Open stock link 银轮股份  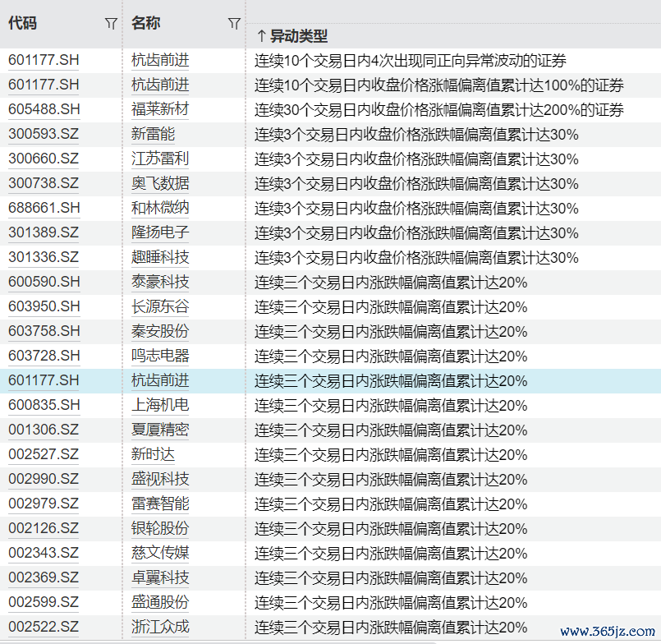pyautogui.click(x=160, y=528)
